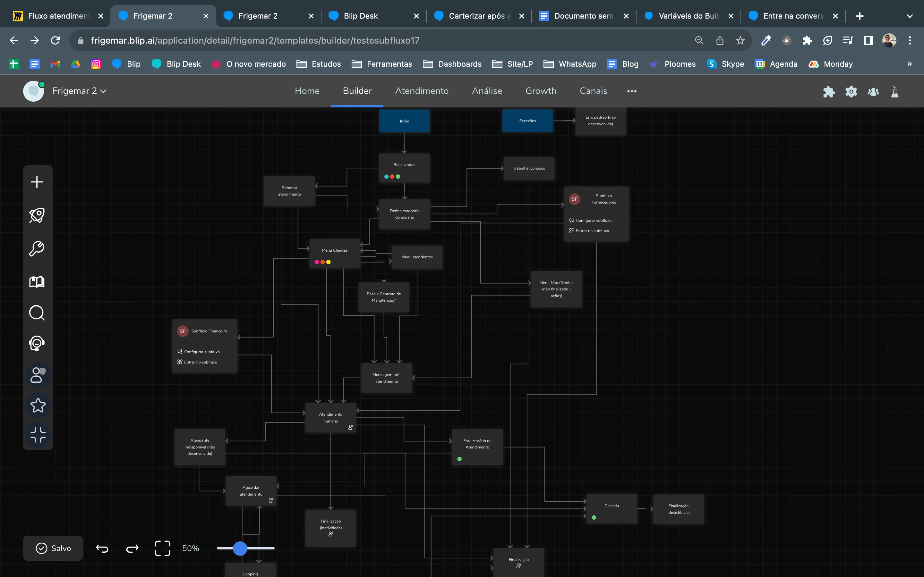Click Configurar subfluxo in Subfluxo Financeiro
This screenshot has height=577, width=924.
201,352
